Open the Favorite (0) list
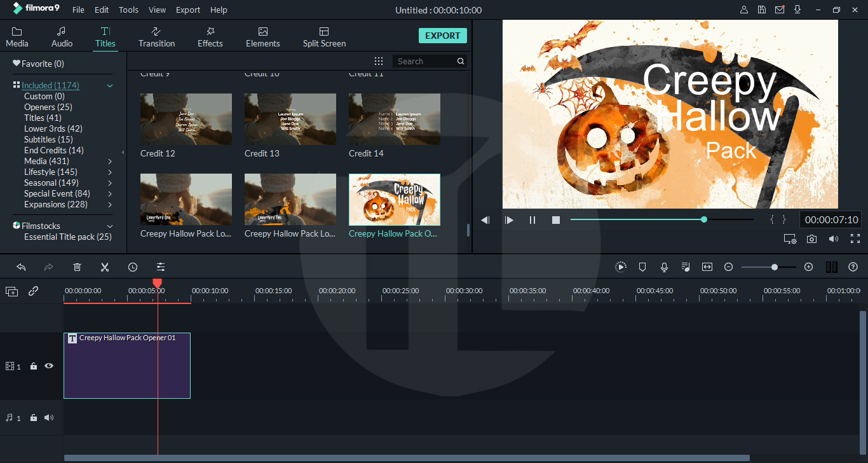 pos(38,64)
